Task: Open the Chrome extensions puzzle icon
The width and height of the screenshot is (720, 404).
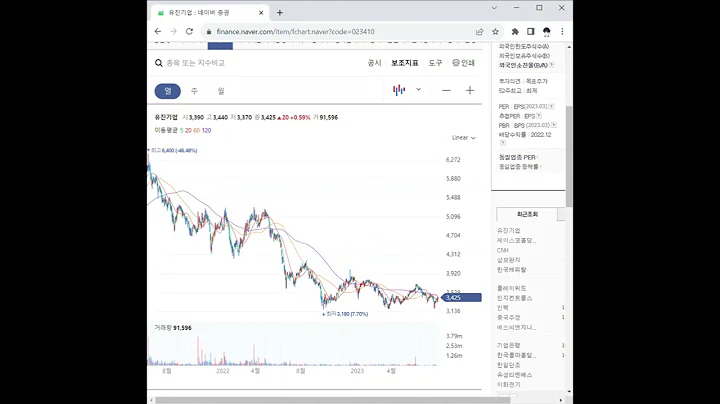Action: pyautogui.click(x=515, y=31)
